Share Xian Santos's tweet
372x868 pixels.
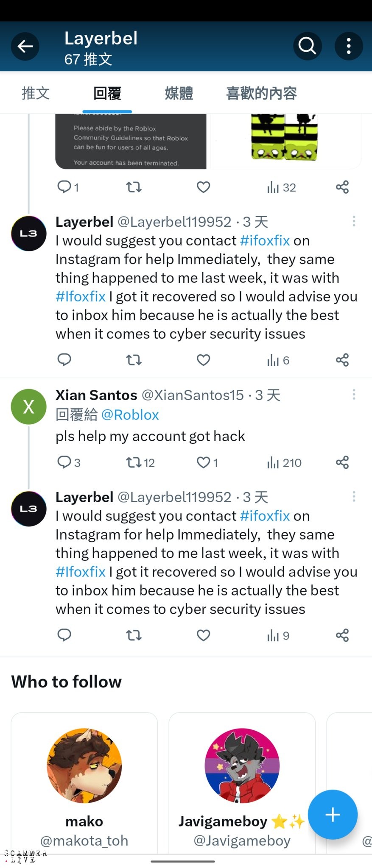pos(342,462)
